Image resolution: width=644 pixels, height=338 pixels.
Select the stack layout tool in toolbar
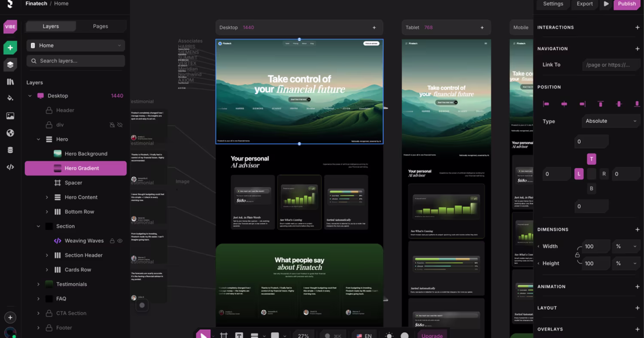(x=254, y=335)
